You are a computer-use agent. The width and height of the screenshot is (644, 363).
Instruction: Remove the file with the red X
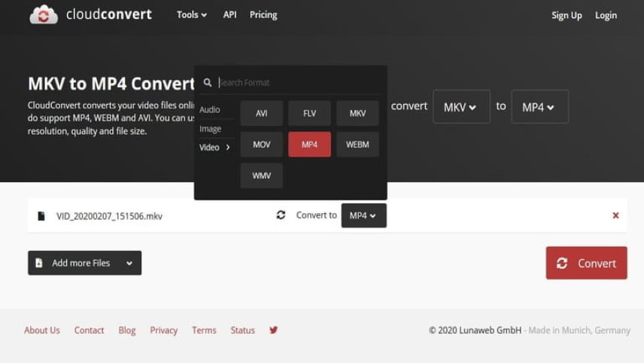[615, 215]
